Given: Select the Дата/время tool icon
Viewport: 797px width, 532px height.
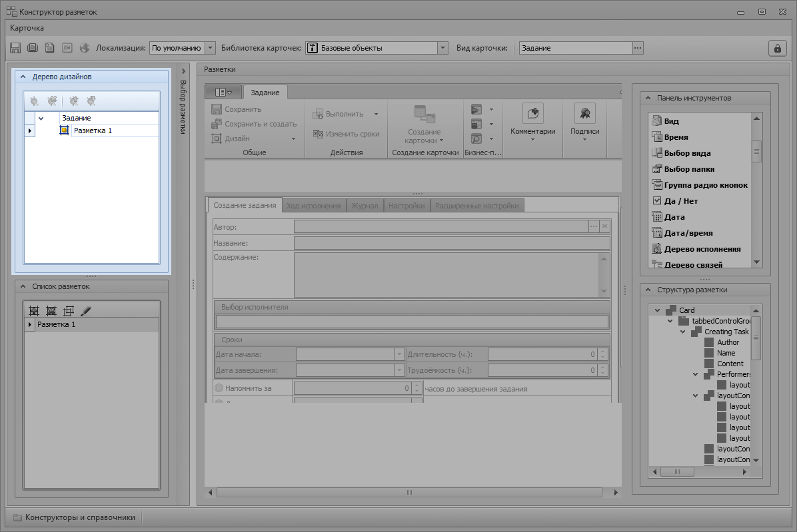Looking at the screenshot, I should (657, 233).
